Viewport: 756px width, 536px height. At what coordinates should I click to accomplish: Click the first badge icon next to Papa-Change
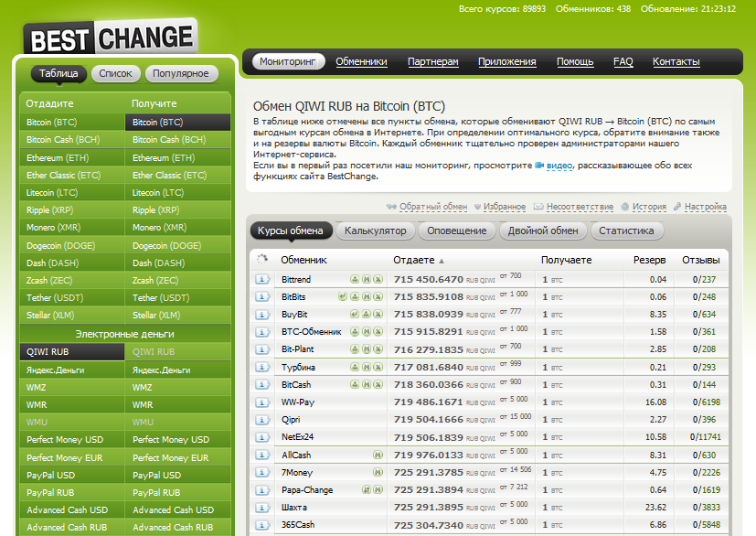tap(367, 489)
